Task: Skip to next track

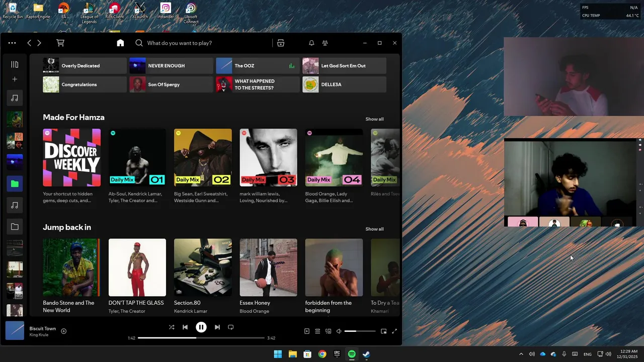Action: [217, 327]
